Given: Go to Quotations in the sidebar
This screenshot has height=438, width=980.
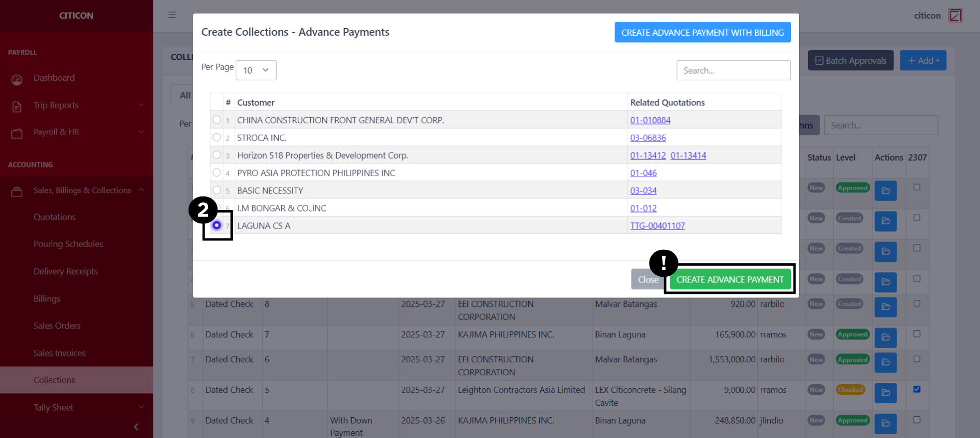Looking at the screenshot, I should 54,217.
